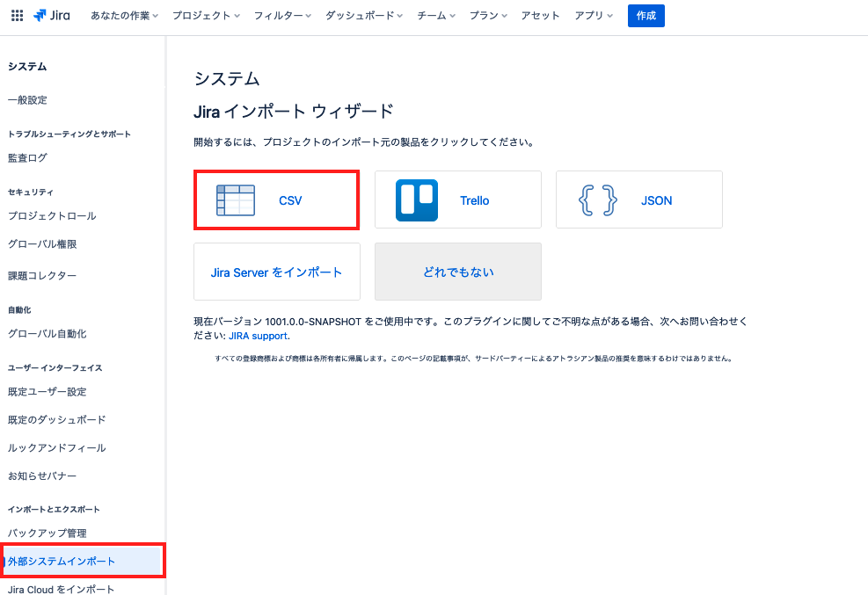The width and height of the screenshot is (868, 595).
Task: Open グローバル自動化 settings
Action: pos(47,333)
